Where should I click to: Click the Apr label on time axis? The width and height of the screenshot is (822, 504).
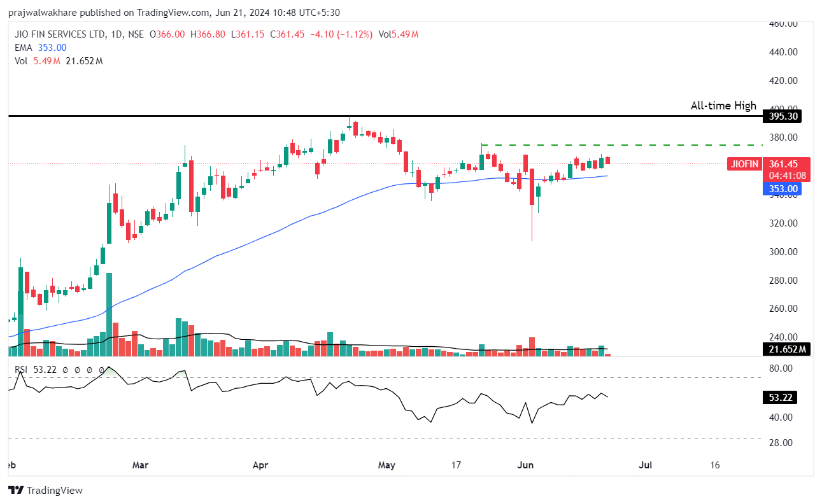pyautogui.click(x=261, y=465)
